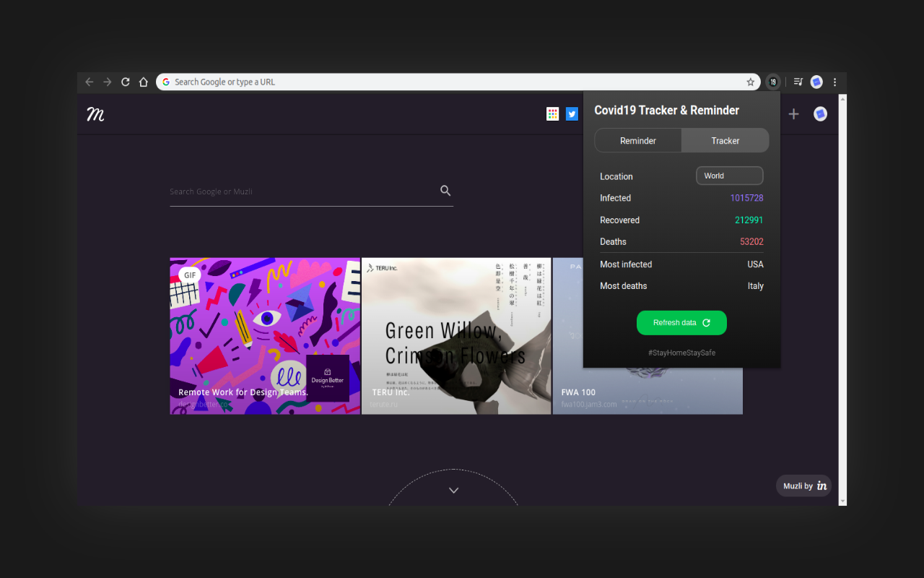
Task: Click the InVision logo in the Muzli badge
Action: (x=821, y=486)
